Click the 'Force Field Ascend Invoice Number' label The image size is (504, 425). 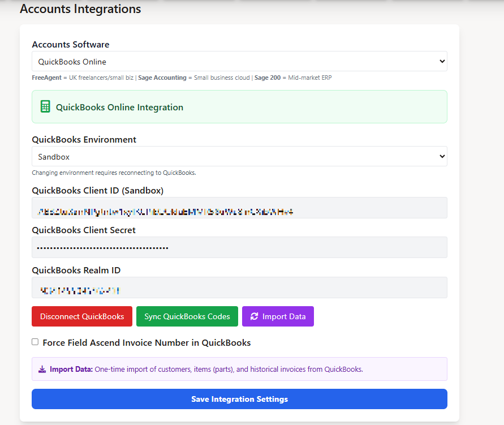coord(147,343)
